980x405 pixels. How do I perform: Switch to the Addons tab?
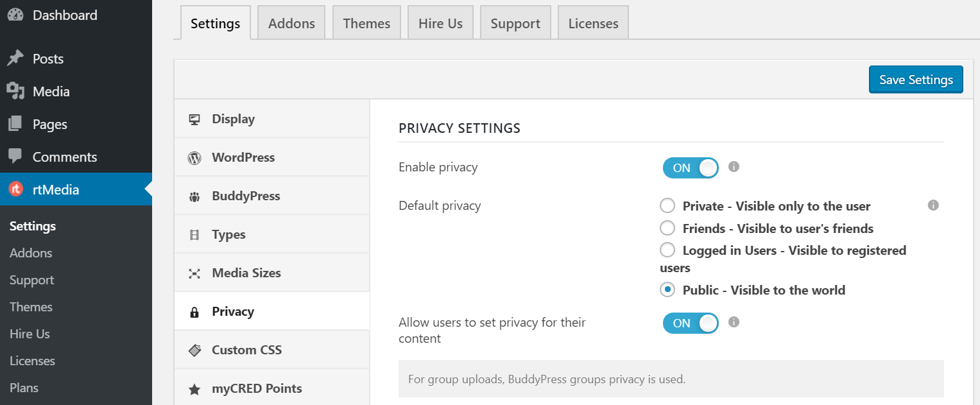tap(291, 22)
